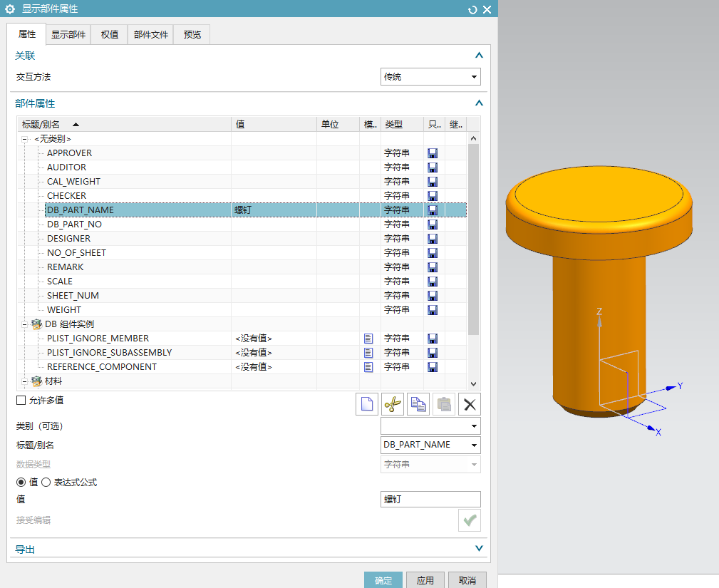
Task: Click the save icon in the REFERENCE_COMPONENT row
Action: (433, 367)
